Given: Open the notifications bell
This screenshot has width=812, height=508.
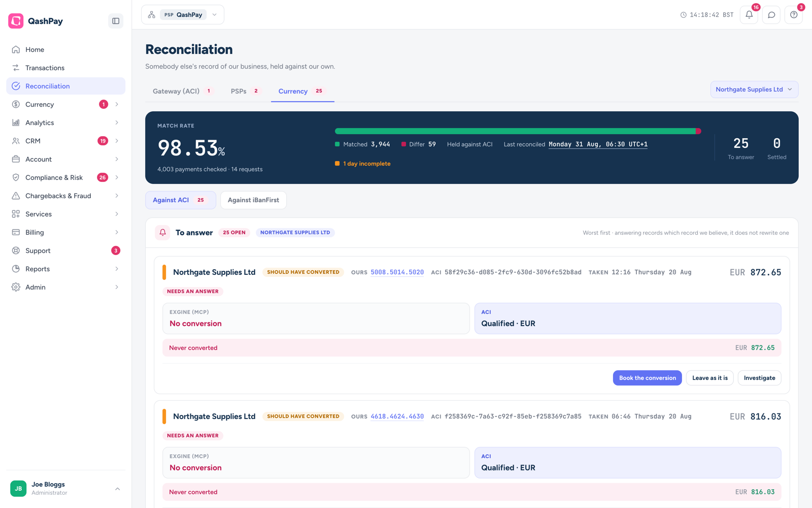Looking at the screenshot, I should click(749, 15).
